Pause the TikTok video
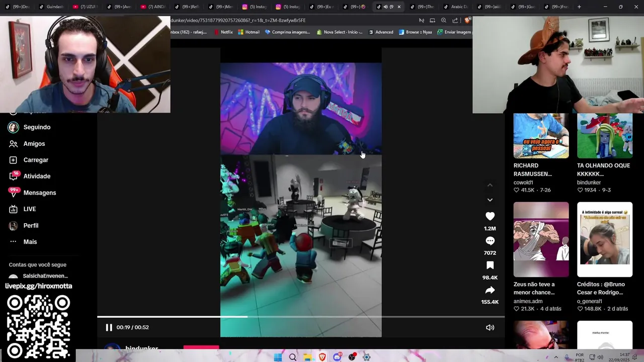This screenshot has height=362, width=644. pos(109,327)
